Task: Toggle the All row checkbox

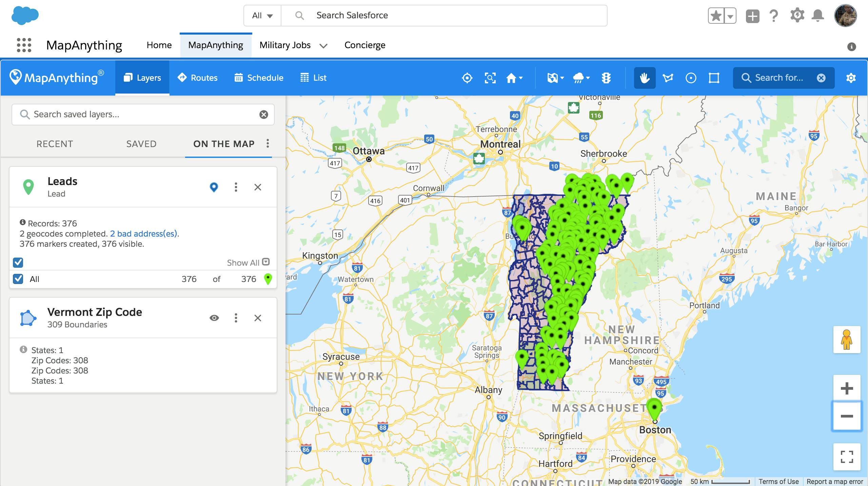Action: pos(18,279)
